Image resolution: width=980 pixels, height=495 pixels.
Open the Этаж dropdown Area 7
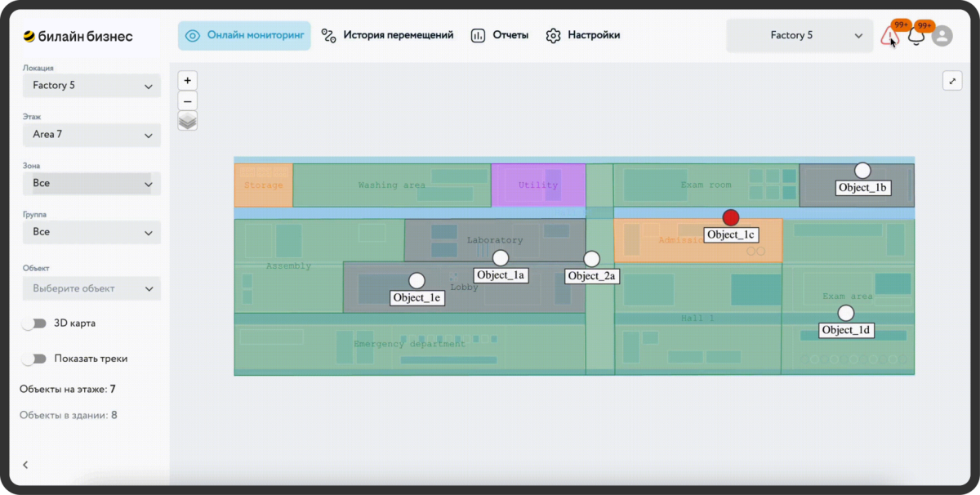tap(91, 135)
